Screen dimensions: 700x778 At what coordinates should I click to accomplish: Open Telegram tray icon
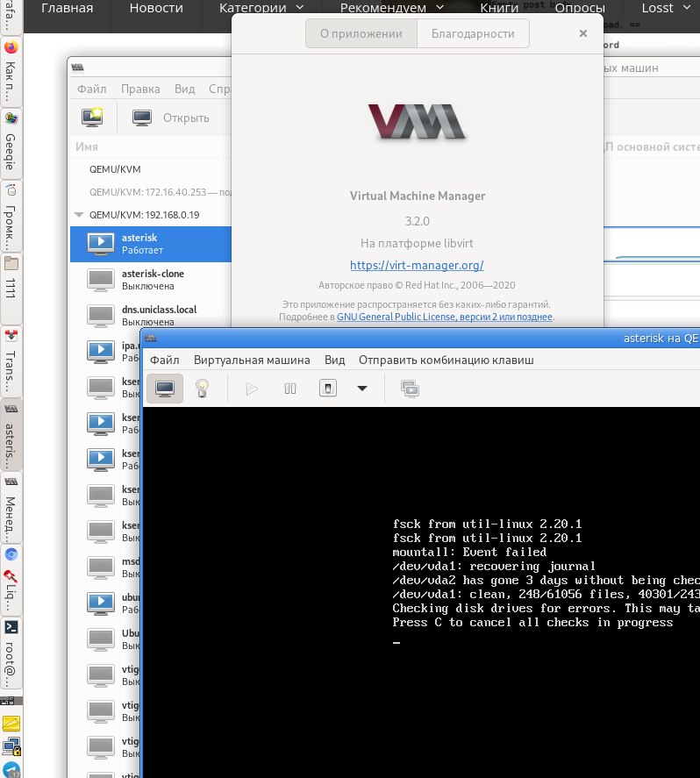[11, 770]
